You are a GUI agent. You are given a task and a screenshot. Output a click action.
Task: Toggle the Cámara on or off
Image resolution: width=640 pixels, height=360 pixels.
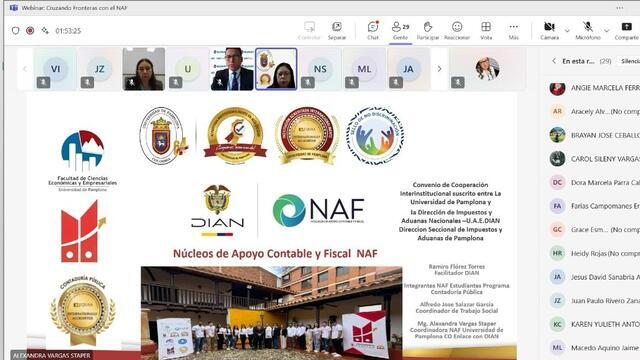click(x=549, y=31)
